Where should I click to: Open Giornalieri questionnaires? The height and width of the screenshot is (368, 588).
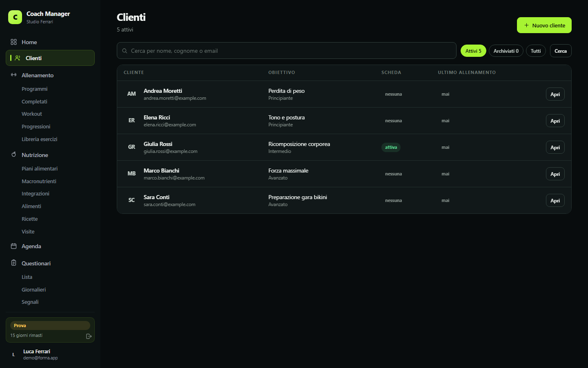click(34, 289)
